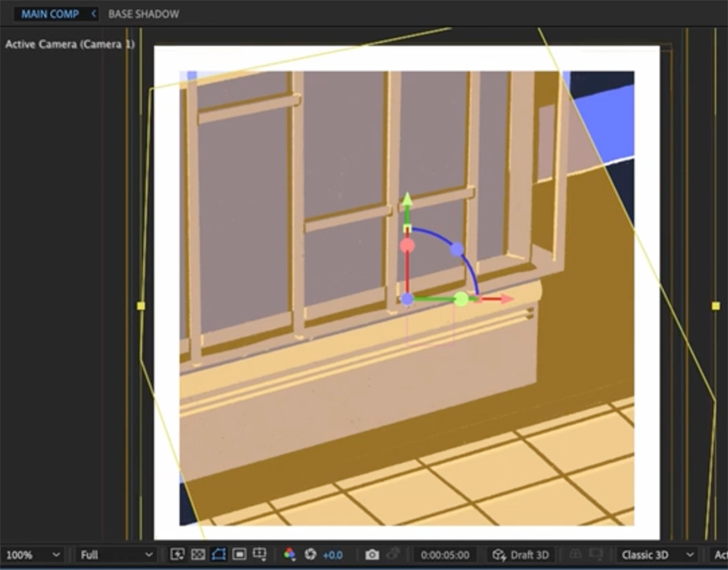Adjust the +0.0 exposure value

click(332, 555)
